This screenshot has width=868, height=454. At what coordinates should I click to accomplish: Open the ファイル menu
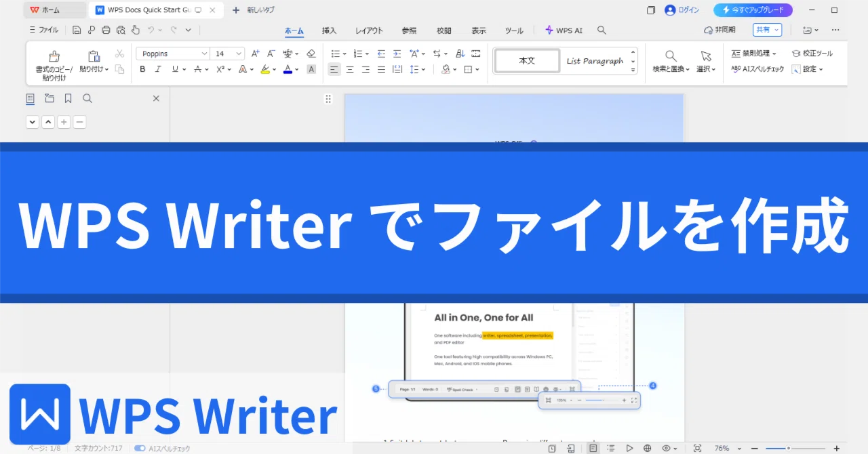click(44, 30)
